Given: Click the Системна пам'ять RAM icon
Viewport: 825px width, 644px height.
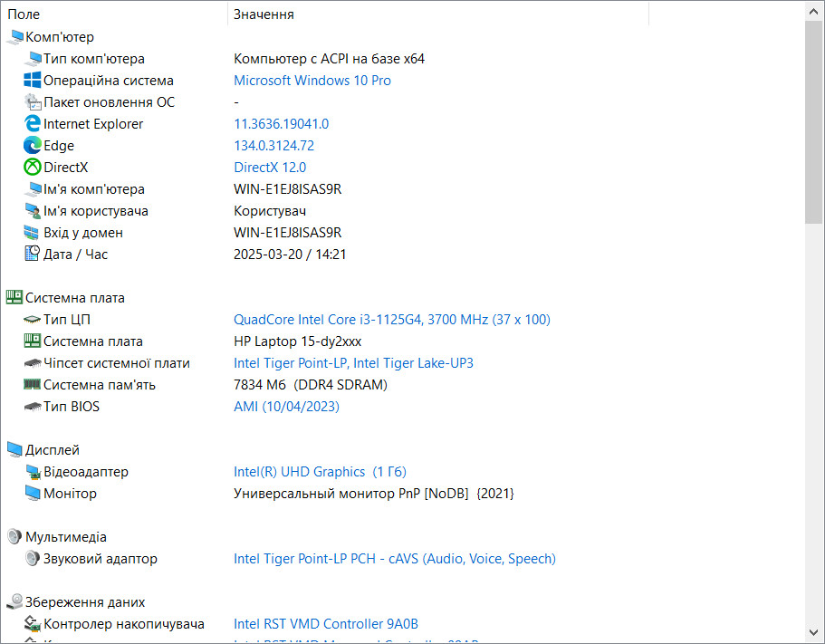Looking at the screenshot, I should [x=33, y=385].
